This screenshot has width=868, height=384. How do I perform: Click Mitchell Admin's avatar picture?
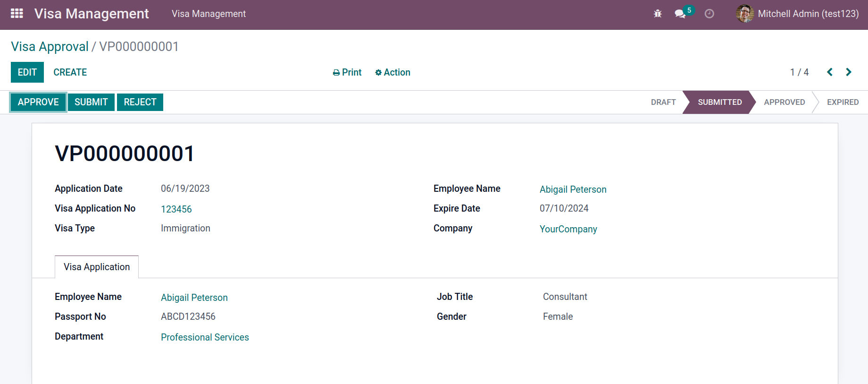click(745, 14)
